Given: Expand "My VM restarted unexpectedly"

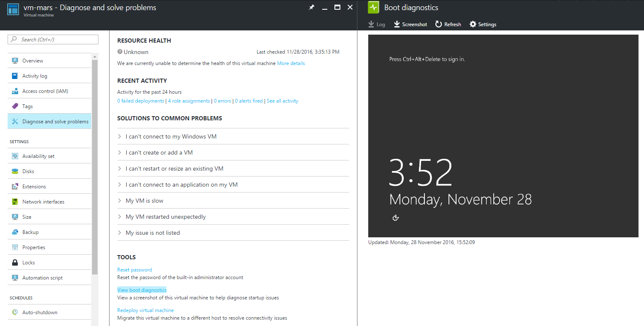Looking at the screenshot, I should (233, 217).
